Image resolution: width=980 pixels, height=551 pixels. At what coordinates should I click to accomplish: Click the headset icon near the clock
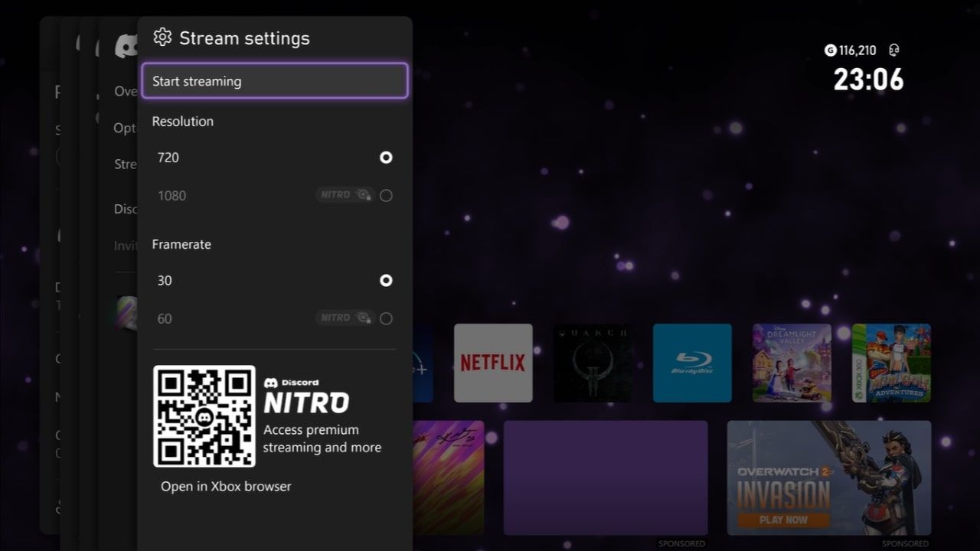pos(893,51)
